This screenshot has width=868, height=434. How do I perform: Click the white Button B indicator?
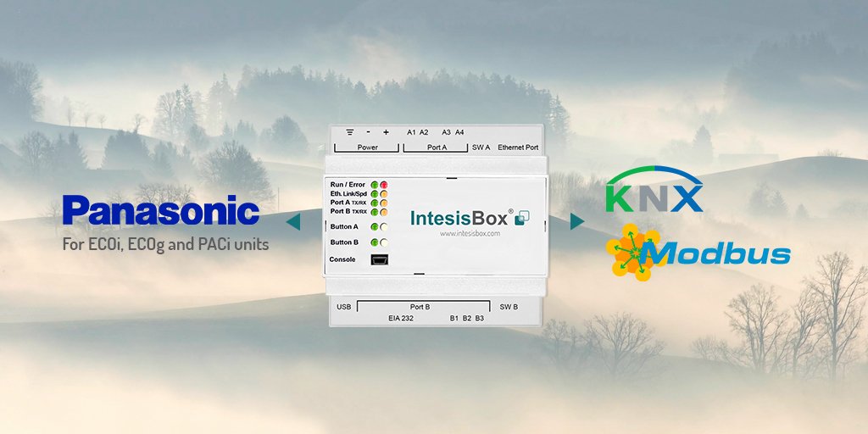(384, 242)
